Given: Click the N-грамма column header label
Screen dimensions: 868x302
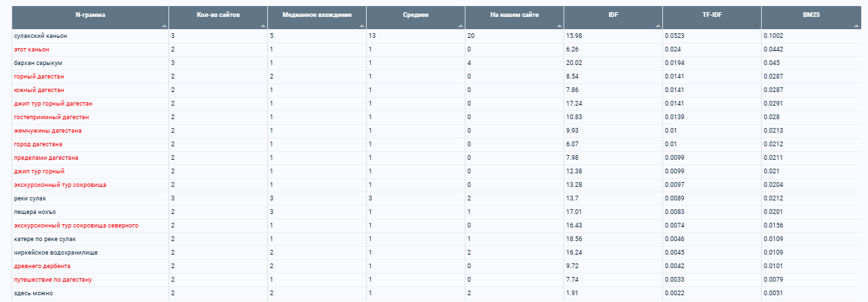Looking at the screenshot, I should point(91,14).
